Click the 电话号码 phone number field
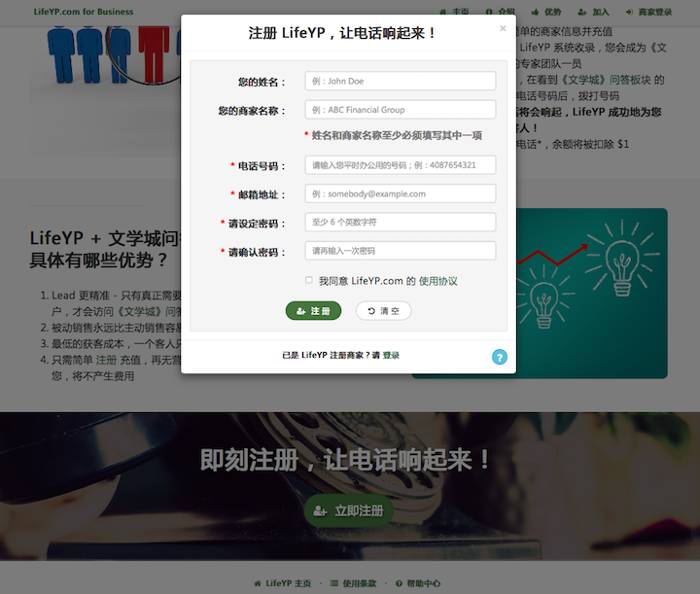 pos(400,165)
